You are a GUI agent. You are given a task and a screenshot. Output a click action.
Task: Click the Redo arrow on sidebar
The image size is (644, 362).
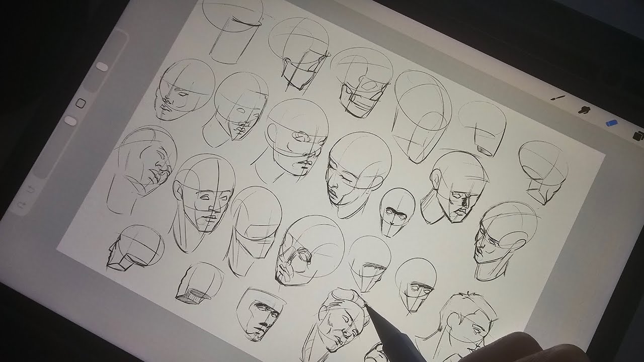pyautogui.click(x=22, y=205)
